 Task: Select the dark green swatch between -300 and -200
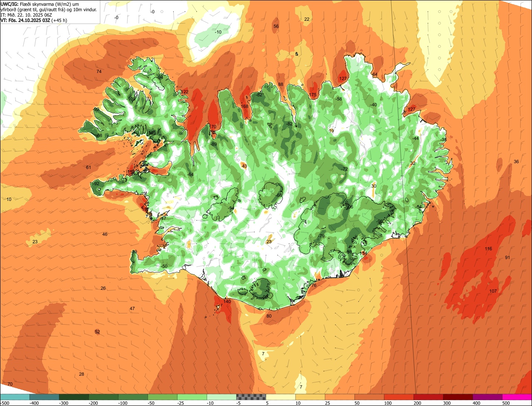(x=74, y=397)
